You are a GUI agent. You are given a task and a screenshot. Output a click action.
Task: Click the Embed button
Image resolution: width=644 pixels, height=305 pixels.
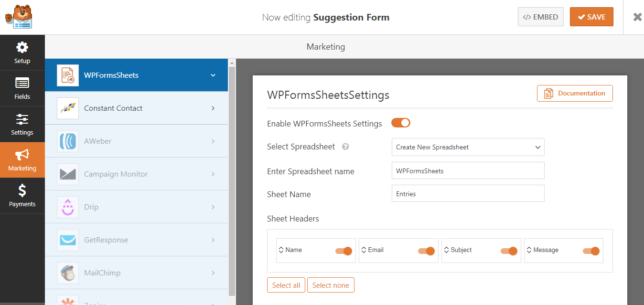click(541, 17)
